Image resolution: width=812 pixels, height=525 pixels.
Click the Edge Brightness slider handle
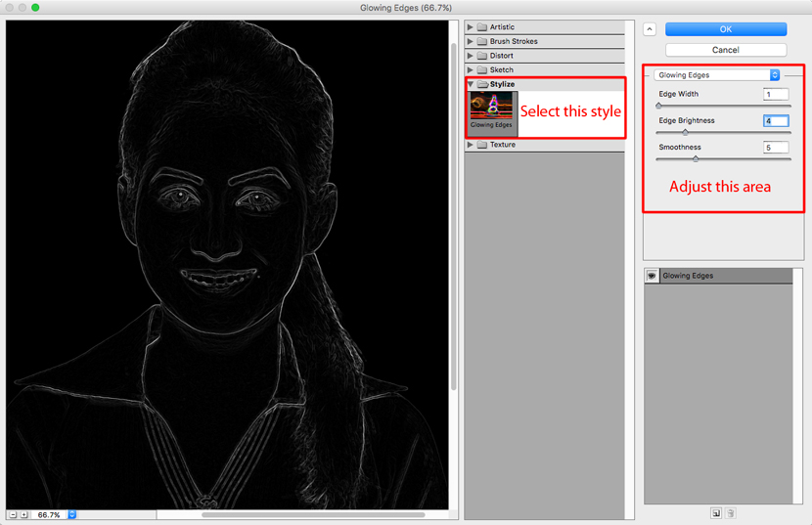tap(685, 132)
